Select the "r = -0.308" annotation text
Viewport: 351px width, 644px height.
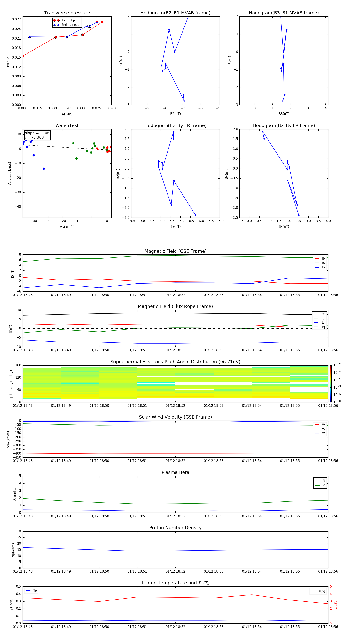click(35, 137)
